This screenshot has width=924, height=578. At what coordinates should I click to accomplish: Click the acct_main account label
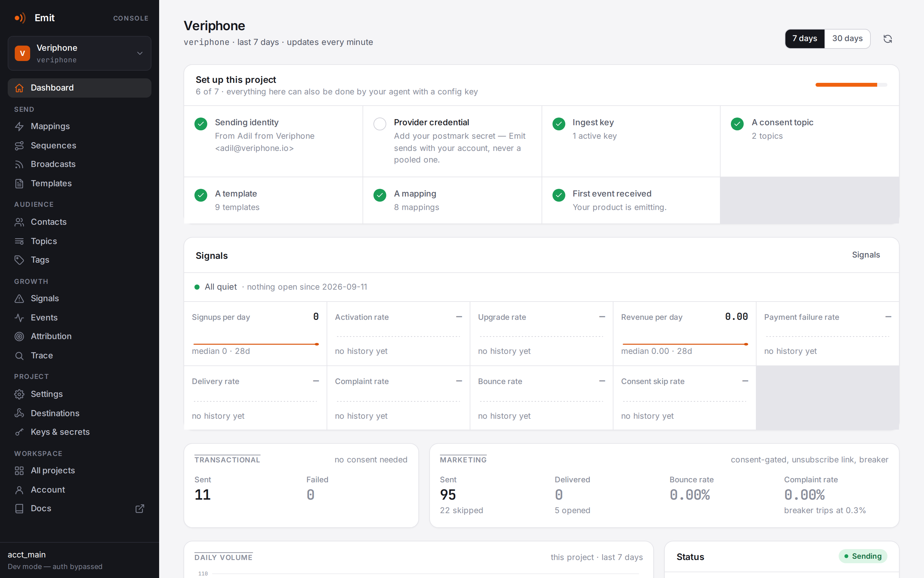[x=27, y=555]
